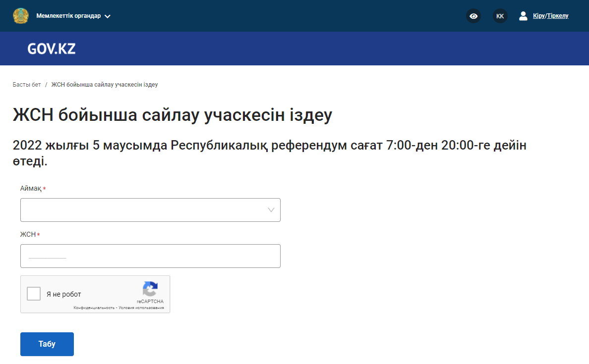Viewport: 589px width, 364px height.
Task: Click the GOV.KZ logo
Action: pos(52,49)
